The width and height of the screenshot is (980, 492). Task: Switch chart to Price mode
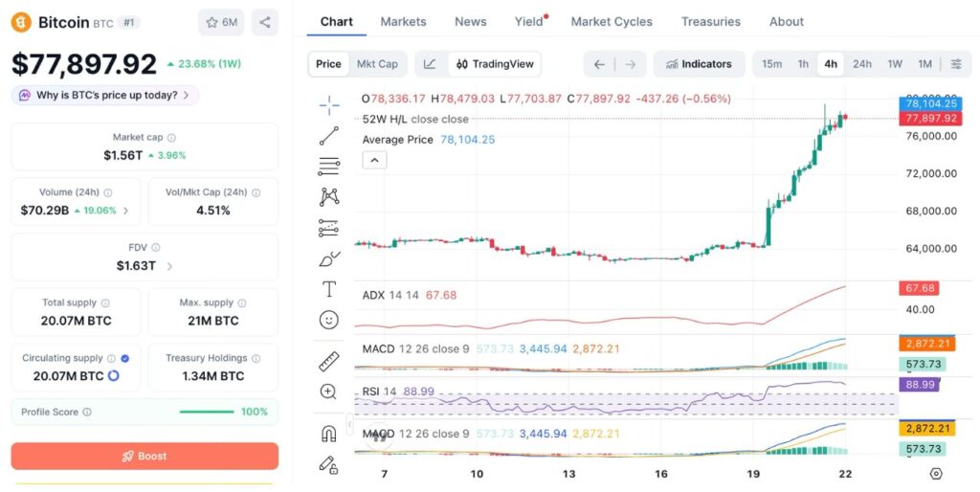point(328,64)
